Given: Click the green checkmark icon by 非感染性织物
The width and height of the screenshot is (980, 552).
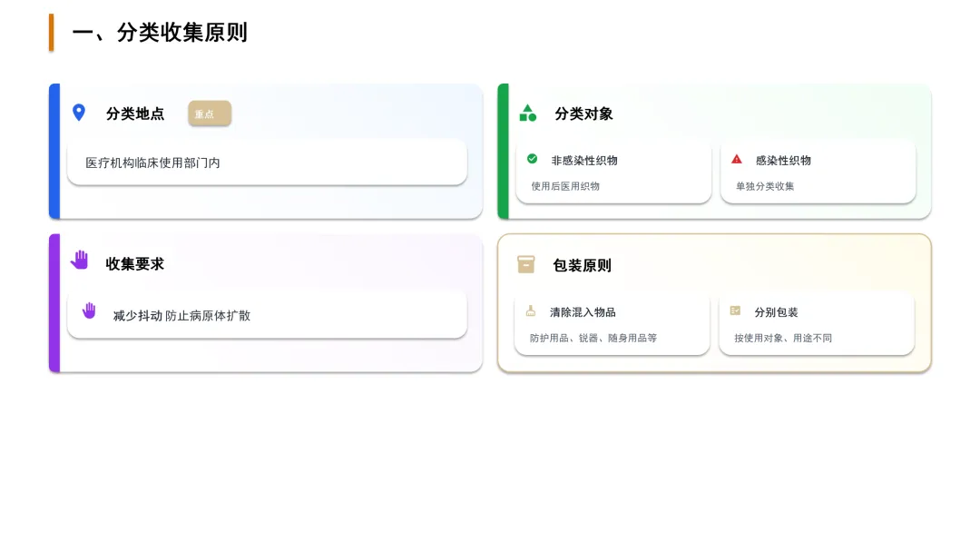Looking at the screenshot, I should pos(532,159).
